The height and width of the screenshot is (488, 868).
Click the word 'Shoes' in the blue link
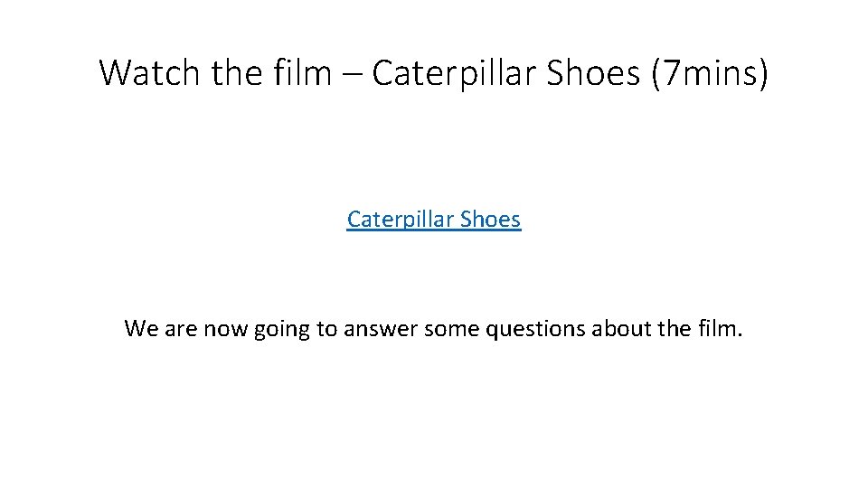(x=489, y=220)
